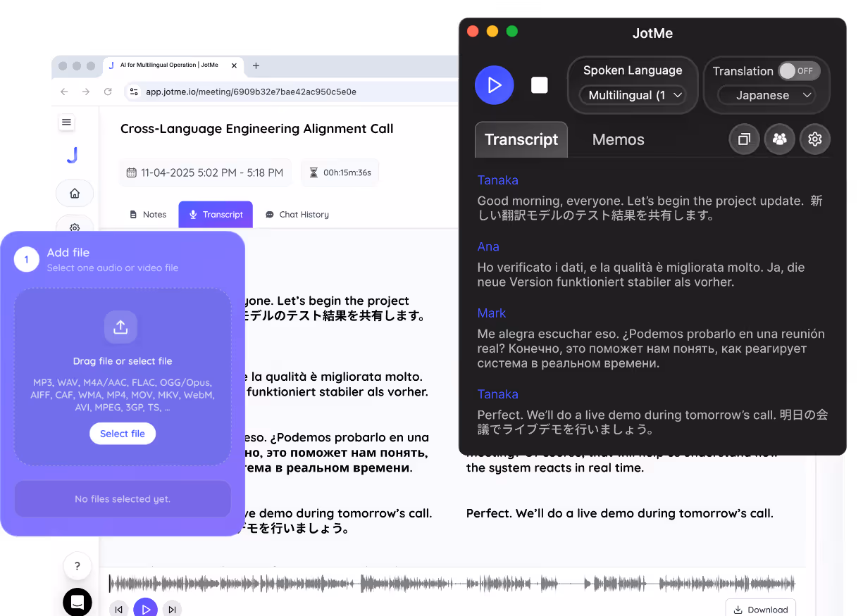Click the Select file button
This screenshot has height=616, width=863.
(123, 434)
